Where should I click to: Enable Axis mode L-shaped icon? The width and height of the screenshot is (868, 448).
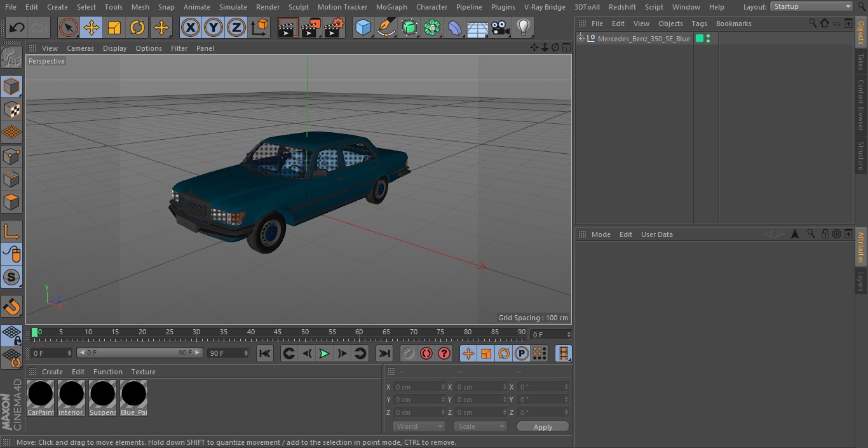(x=11, y=231)
